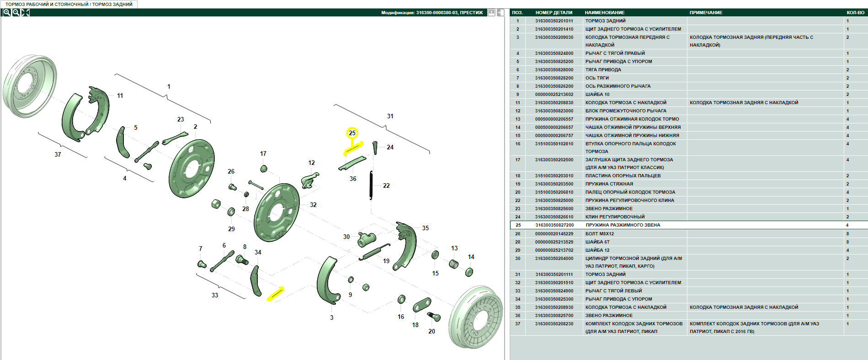Click the panel layout icon with right arrow

click(x=501, y=13)
